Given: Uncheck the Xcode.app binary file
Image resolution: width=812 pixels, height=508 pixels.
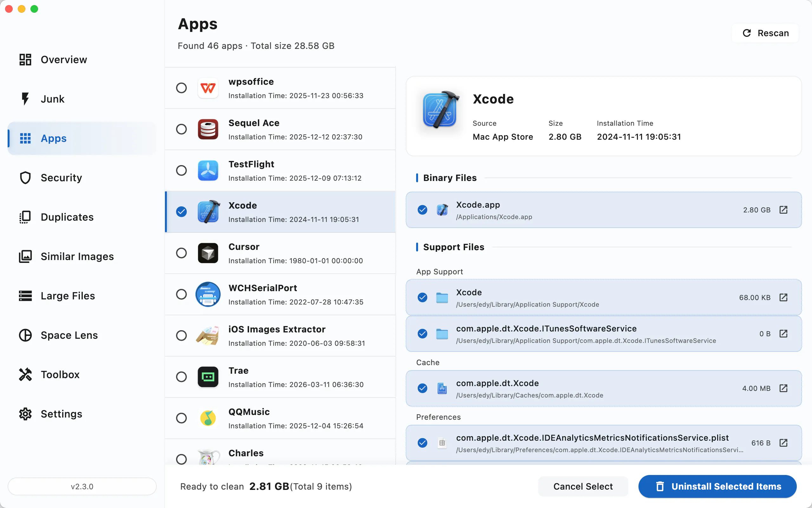Looking at the screenshot, I should tap(422, 210).
